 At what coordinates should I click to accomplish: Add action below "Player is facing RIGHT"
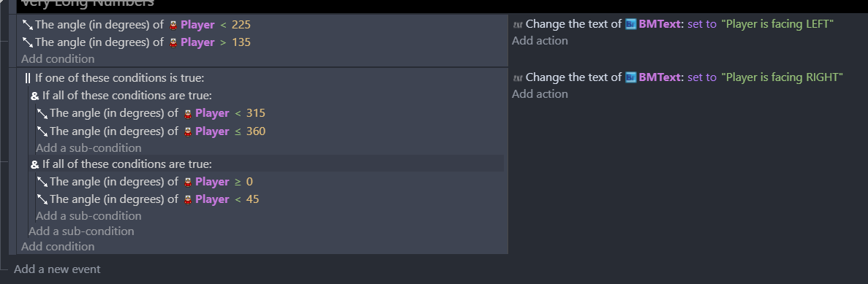(540, 94)
